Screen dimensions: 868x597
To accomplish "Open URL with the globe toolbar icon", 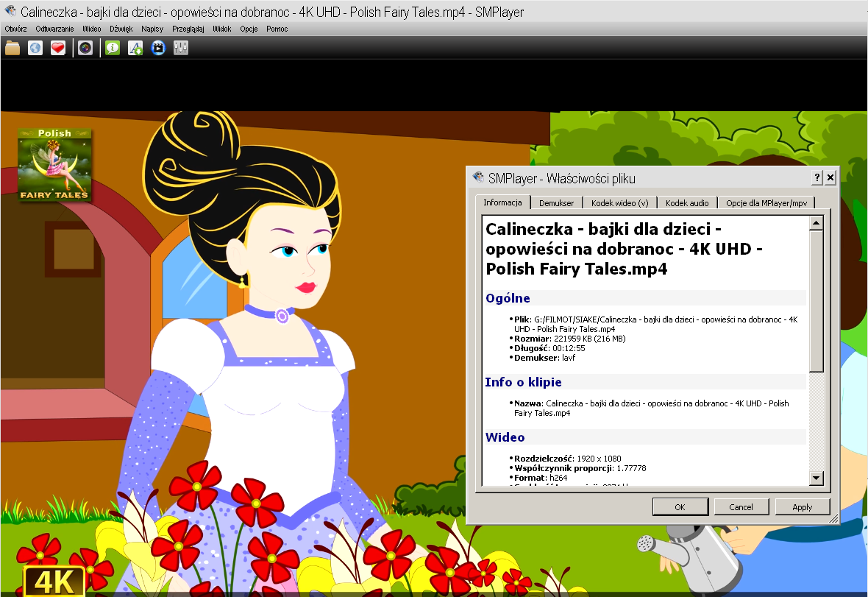I will [x=35, y=48].
